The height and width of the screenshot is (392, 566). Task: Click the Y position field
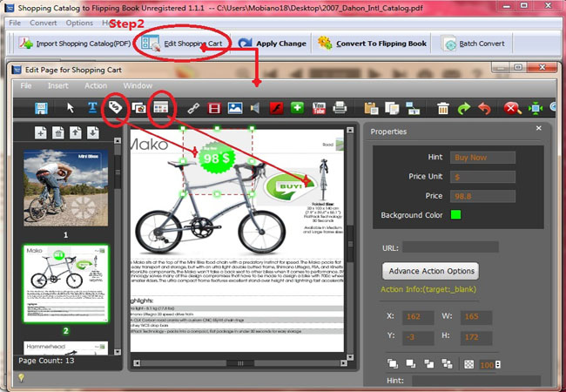coord(418,337)
